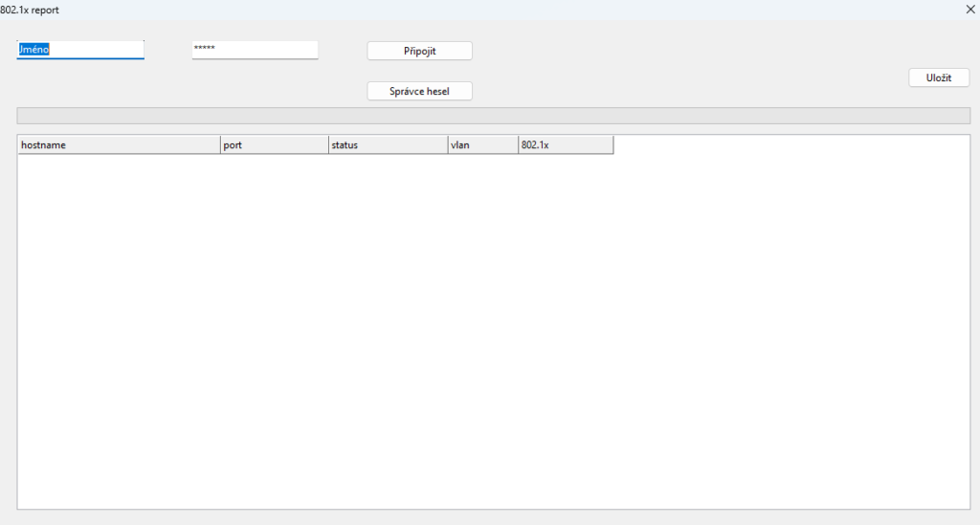The width and height of the screenshot is (980, 525).
Task: Click divider between hostname and port columns
Action: click(220, 145)
